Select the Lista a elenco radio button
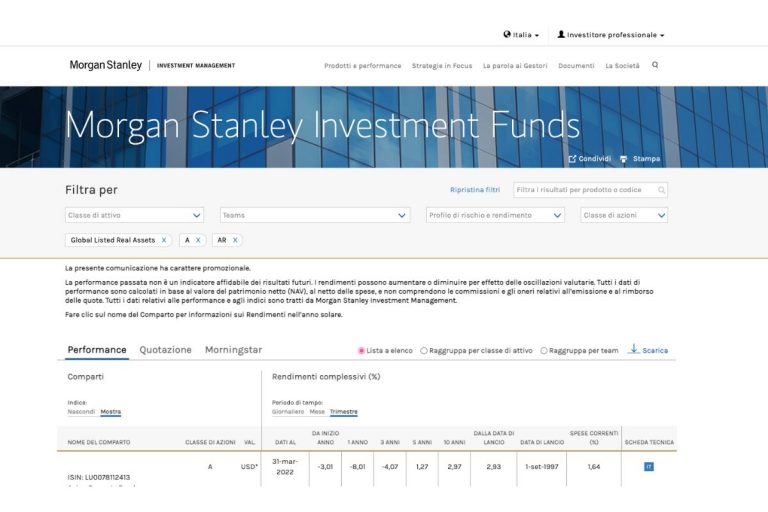768x512 pixels. pyautogui.click(x=361, y=351)
